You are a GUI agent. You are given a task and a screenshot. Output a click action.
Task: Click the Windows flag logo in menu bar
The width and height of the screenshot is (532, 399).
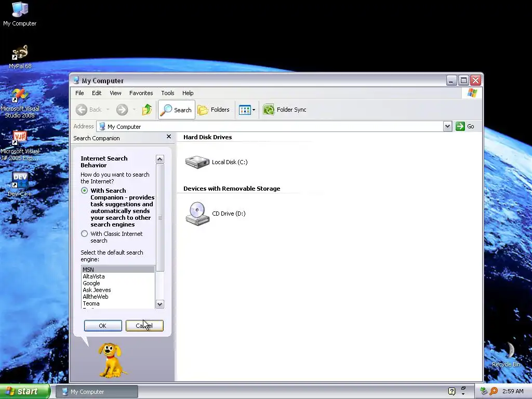pyautogui.click(x=472, y=93)
